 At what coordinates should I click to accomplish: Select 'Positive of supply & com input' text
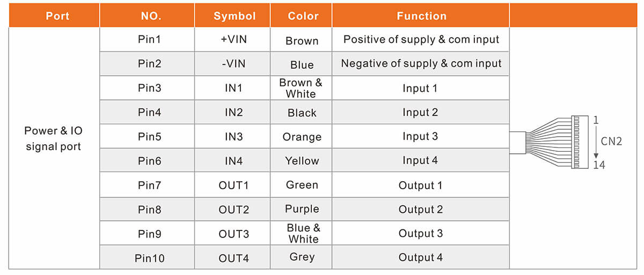coord(421,40)
